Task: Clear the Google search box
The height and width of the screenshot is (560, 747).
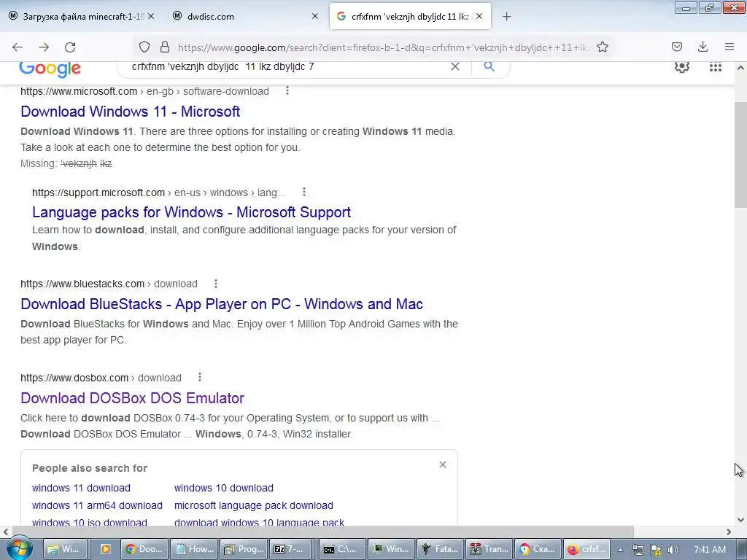Action: pyautogui.click(x=455, y=66)
